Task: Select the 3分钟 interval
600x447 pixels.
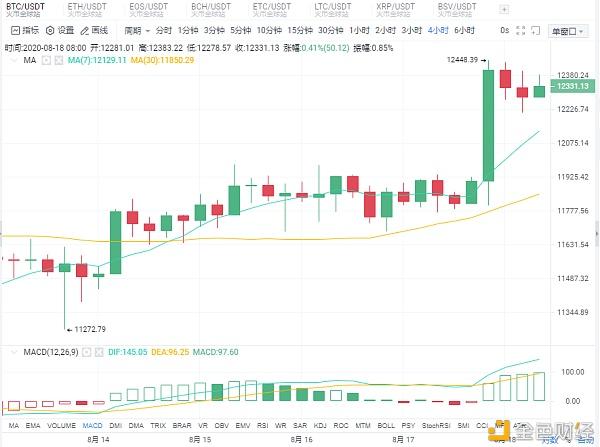Action: (214, 30)
